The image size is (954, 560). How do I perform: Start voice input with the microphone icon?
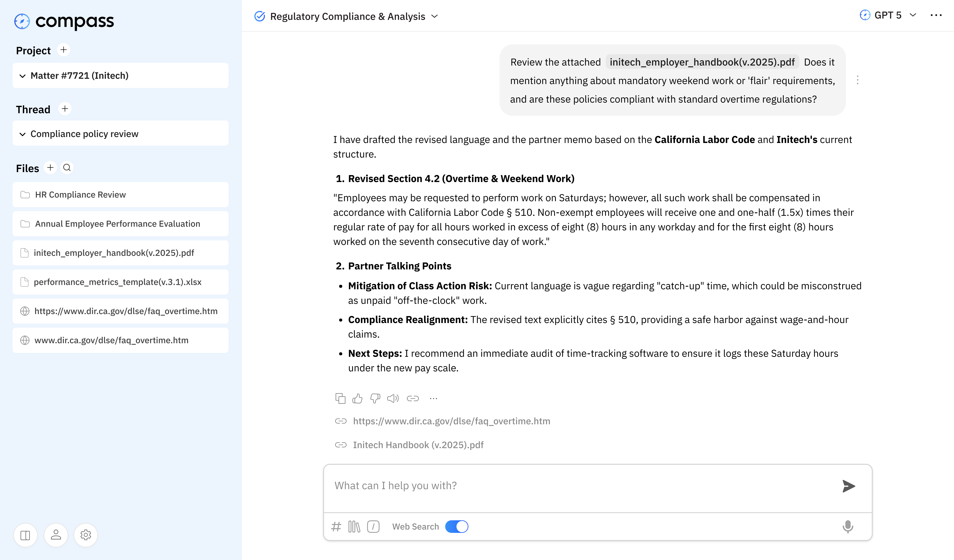click(x=848, y=526)
